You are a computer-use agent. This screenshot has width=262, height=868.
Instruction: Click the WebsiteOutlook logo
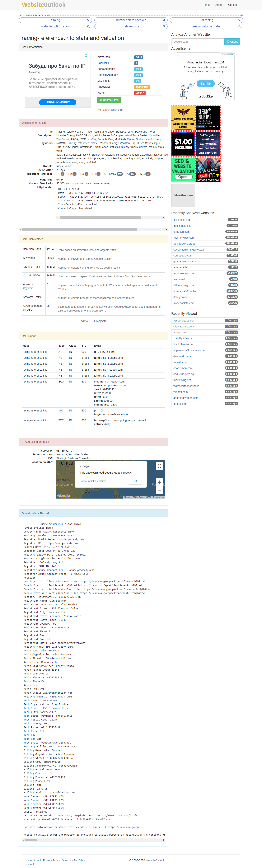pyautogui.click(x=44, y=5)
